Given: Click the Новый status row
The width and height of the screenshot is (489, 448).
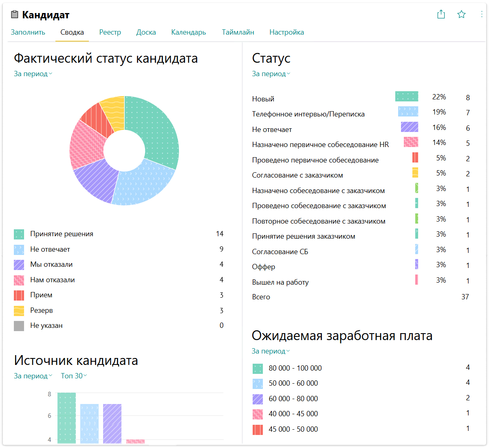Looking at the screenshot, I should 263,99.
